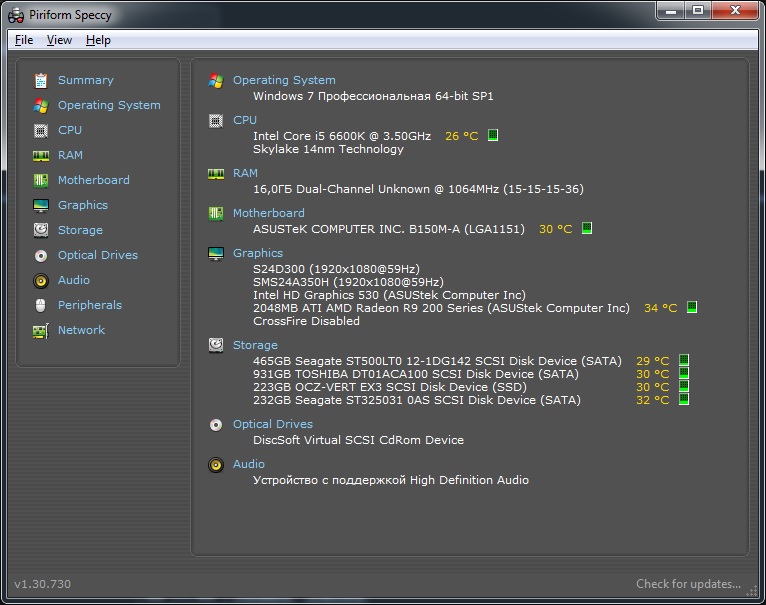Click the CPU temperature value 26 °C
Image resolution: width=766 pixels, height=605 pixels.
462,136
